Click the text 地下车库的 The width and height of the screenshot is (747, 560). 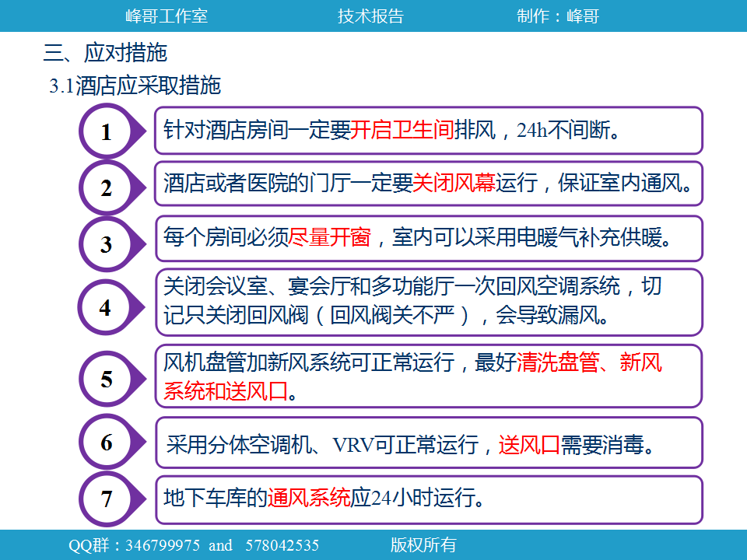(x=216, y=498)
